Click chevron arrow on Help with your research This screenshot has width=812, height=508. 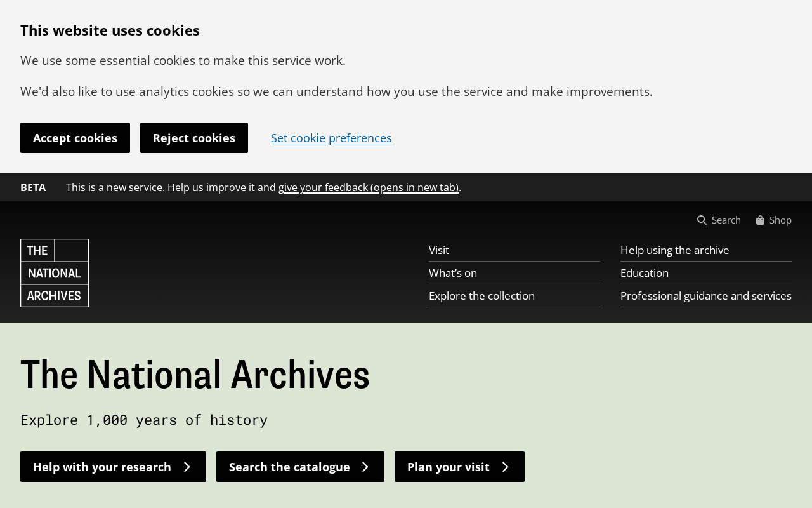click(x=187, y=467)
